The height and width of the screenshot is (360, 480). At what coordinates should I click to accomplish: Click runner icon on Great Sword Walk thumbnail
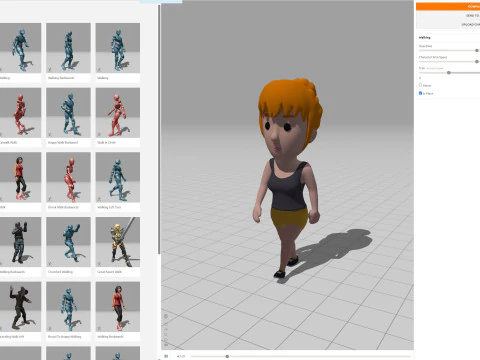(99, 263)
